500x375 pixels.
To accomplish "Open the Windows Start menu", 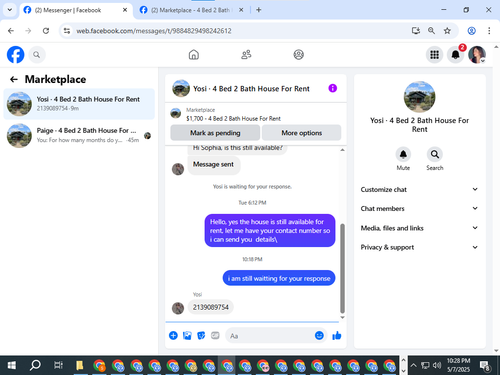I will click(x=12, y=365).
